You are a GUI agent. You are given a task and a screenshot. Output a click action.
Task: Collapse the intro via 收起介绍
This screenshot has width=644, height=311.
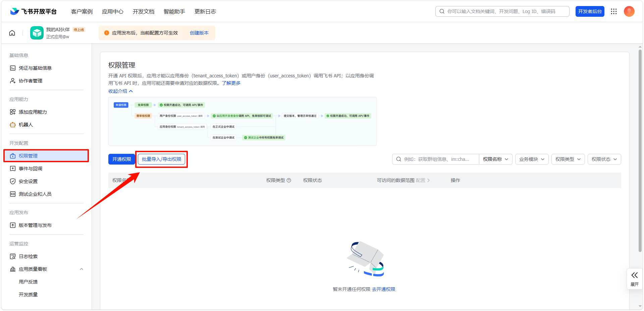(120, 91)
